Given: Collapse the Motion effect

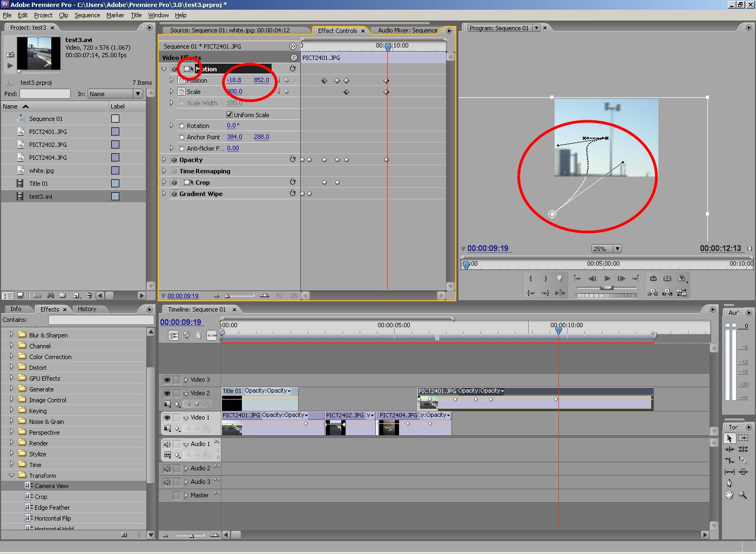Looking at the screenshot, I should 164,69.
